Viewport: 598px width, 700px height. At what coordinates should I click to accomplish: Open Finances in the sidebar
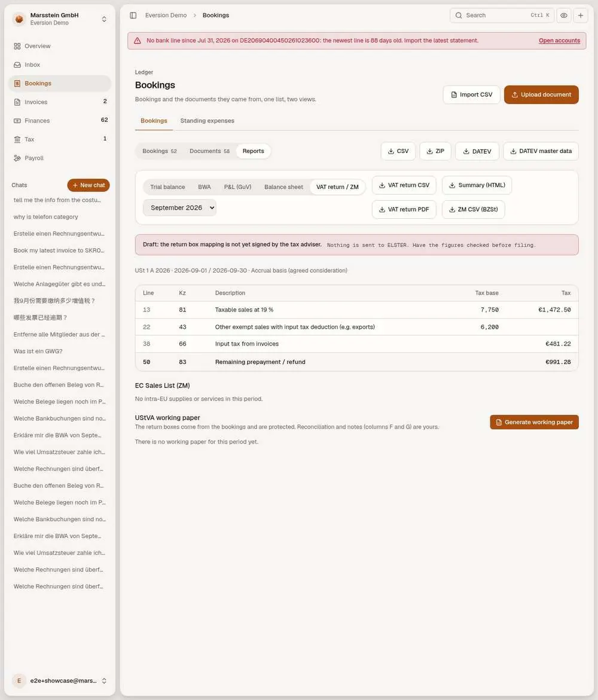coord(60,121)
